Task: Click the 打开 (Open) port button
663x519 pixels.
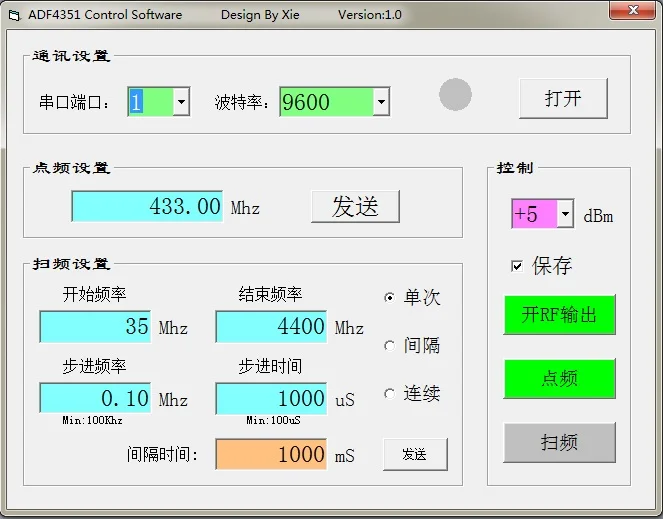Action: (x=563, y=98)
